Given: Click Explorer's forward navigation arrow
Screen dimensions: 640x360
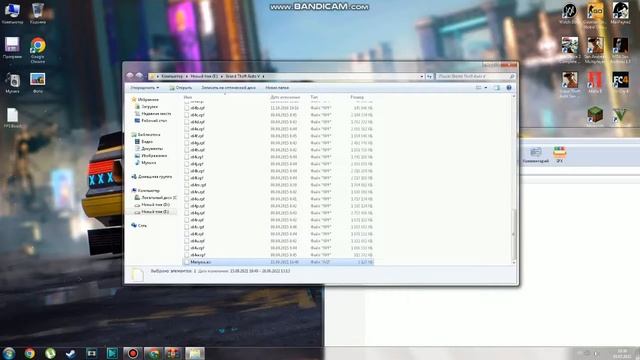Looking at the screenshot, I should coord(139,76).
